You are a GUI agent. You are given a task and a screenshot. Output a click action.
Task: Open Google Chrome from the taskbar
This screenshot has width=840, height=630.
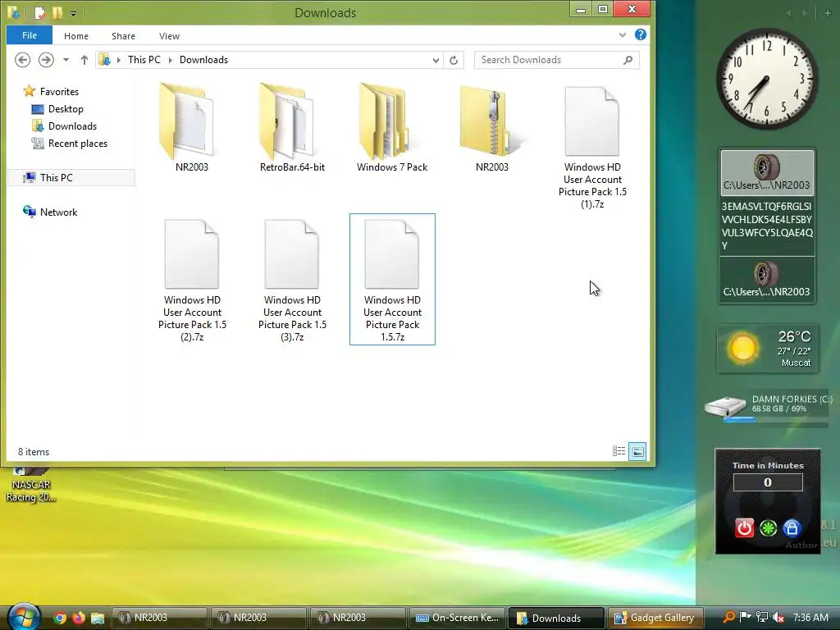59,618
